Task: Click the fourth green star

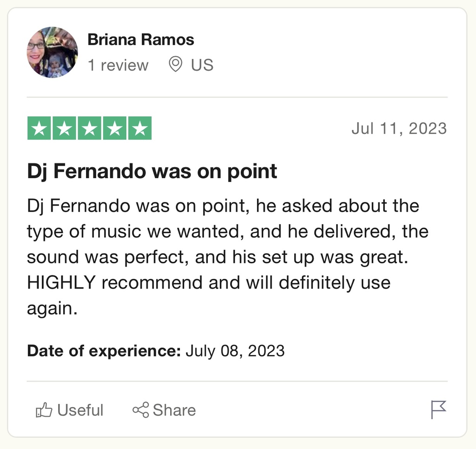Action: 115,128
